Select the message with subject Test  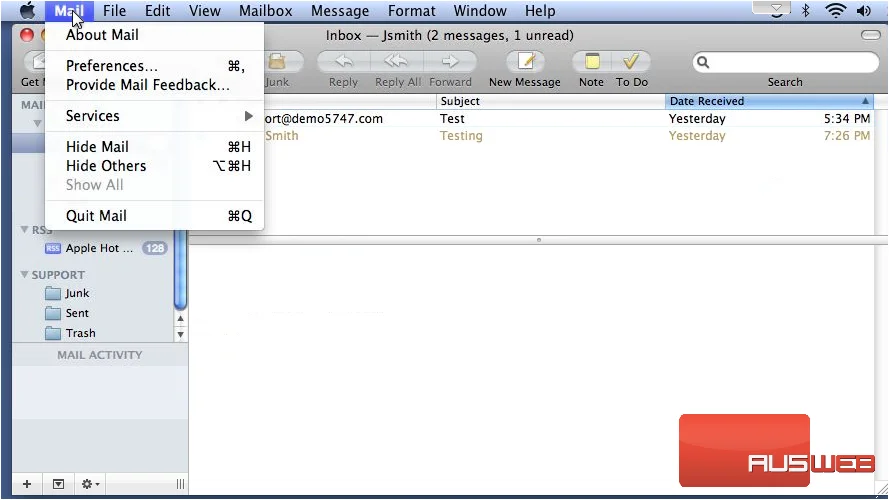[x=568, y=118]
